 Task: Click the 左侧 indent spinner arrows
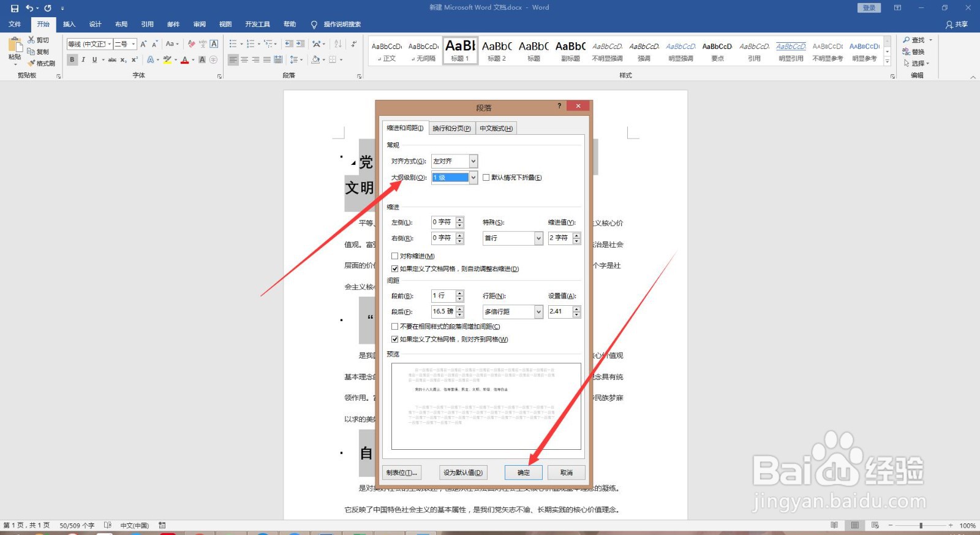click(460, 222)
